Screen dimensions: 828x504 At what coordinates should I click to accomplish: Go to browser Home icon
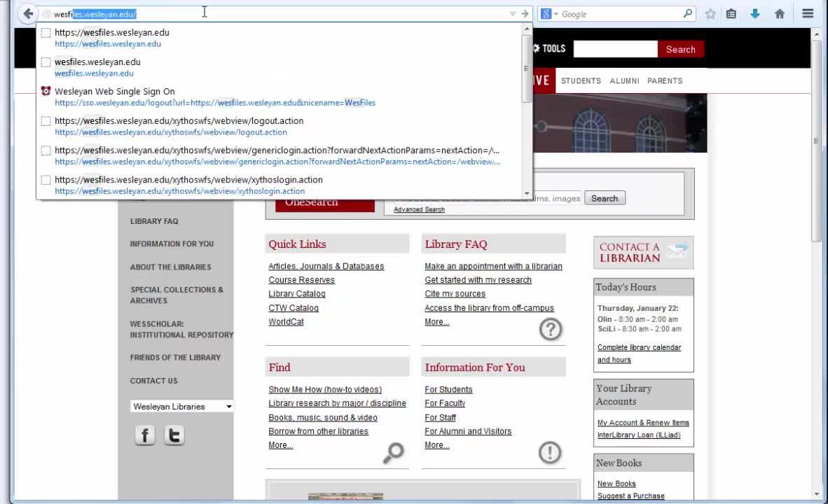[779, 13]
